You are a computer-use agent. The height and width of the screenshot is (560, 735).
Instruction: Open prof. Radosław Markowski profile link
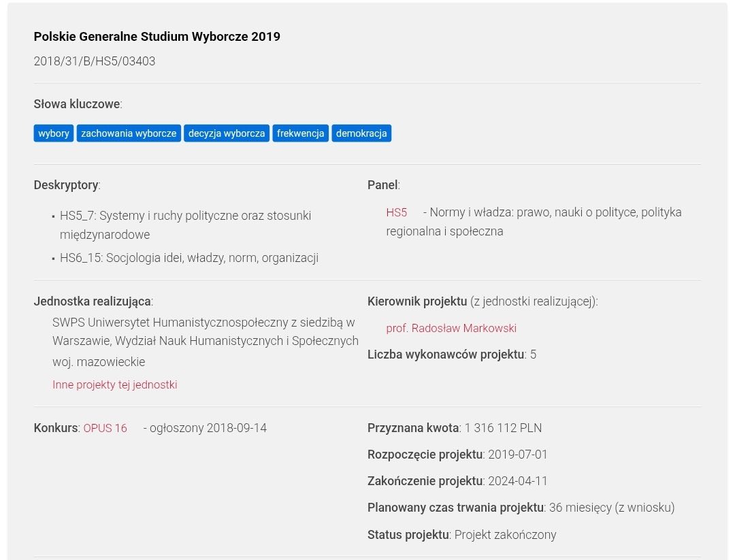click(x=451, y=328)
